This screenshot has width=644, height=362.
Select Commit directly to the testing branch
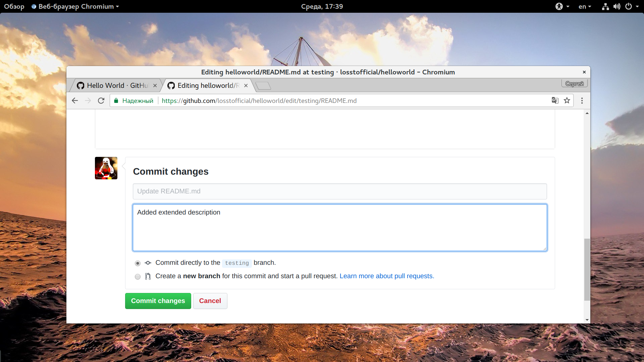pos(138,263)
